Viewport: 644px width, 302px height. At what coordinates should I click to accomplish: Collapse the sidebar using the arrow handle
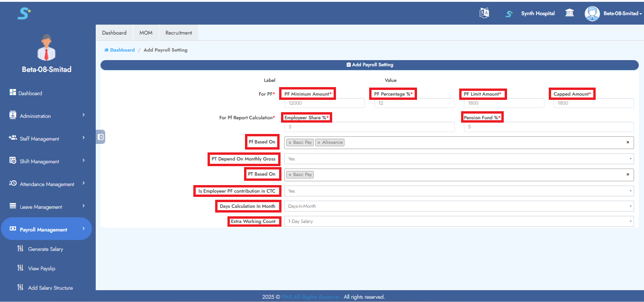point(100,137)
